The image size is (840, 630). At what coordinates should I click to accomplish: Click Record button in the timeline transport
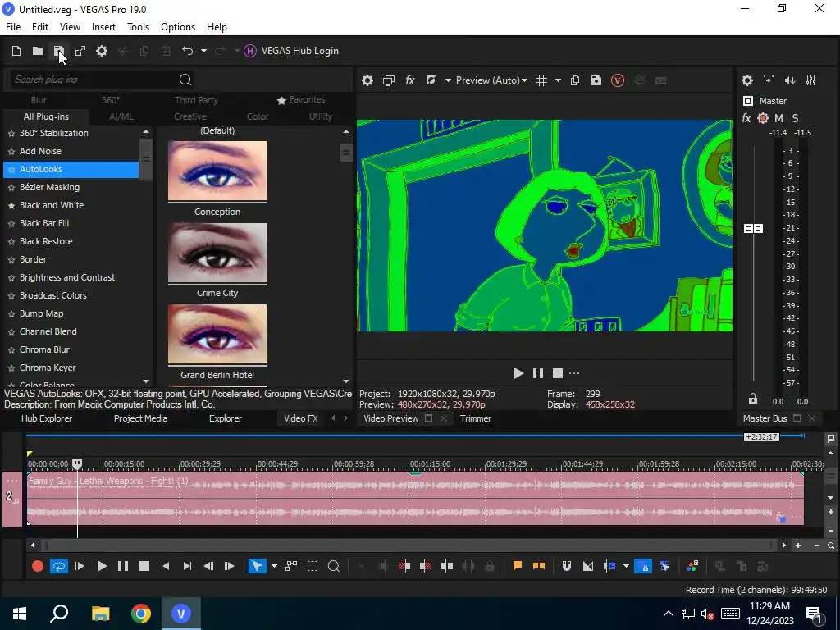coord(38,566)
